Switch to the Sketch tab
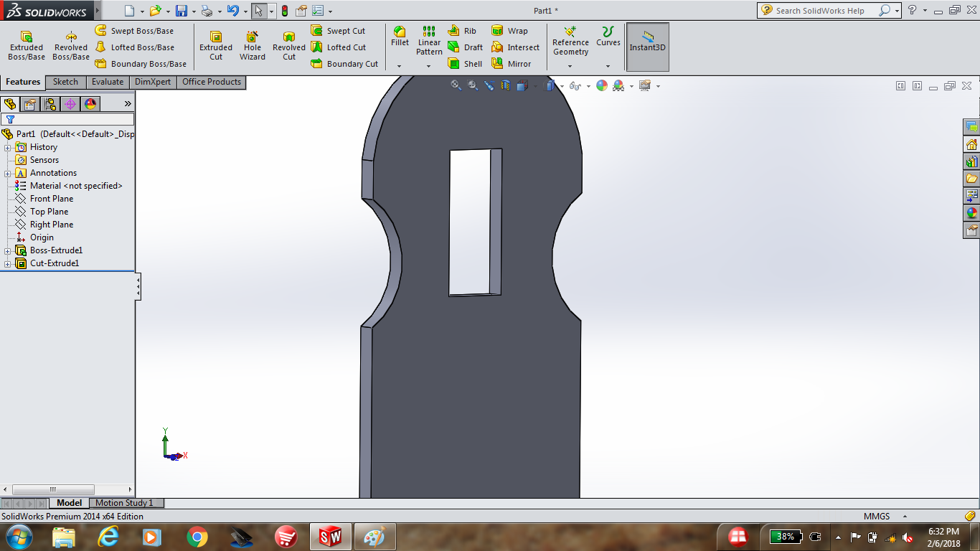Image resolution: width=980 pixels, height=551 pixels. [x=65, y=82]
